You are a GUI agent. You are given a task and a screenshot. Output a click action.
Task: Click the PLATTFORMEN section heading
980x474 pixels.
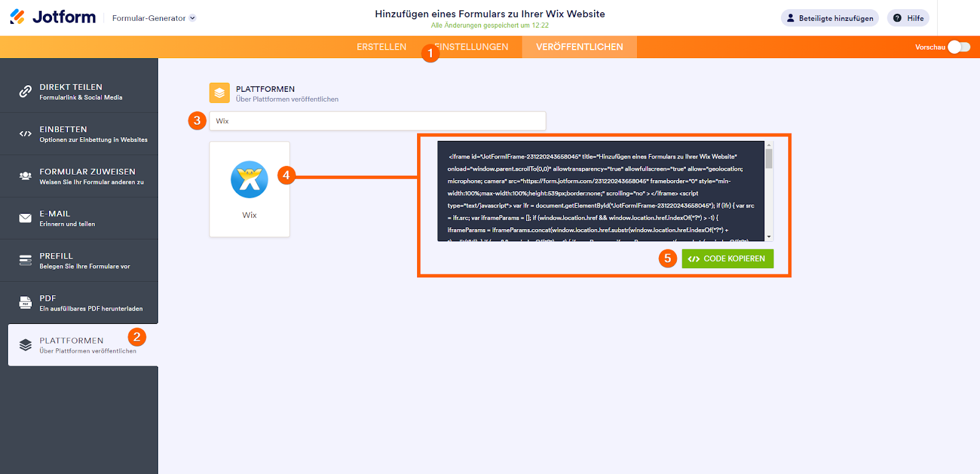[x=265, y=89]
